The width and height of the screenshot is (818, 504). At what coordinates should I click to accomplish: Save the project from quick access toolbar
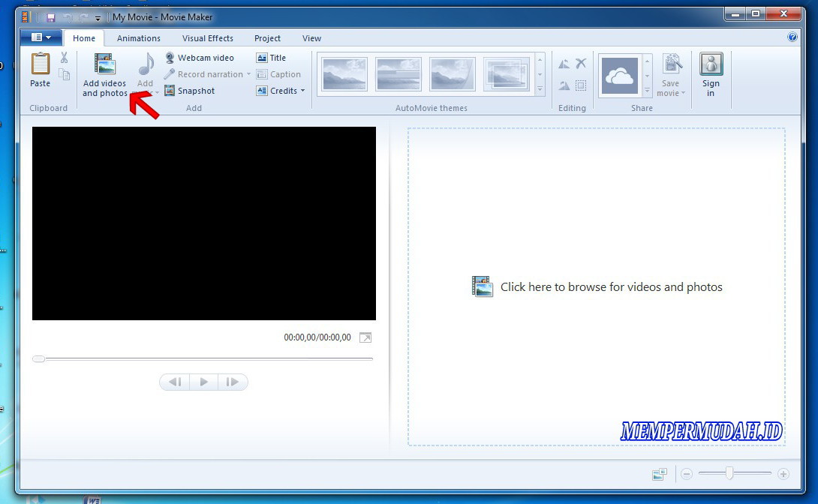[50, 18]
